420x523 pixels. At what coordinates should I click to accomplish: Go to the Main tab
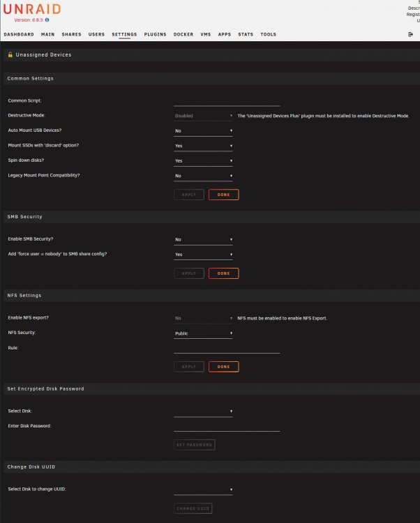[47, 34]
